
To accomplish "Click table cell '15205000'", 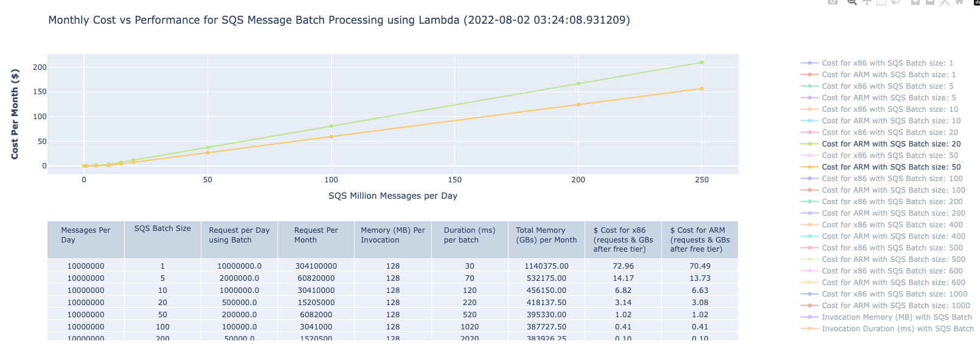I will click(x=316, y=303).
